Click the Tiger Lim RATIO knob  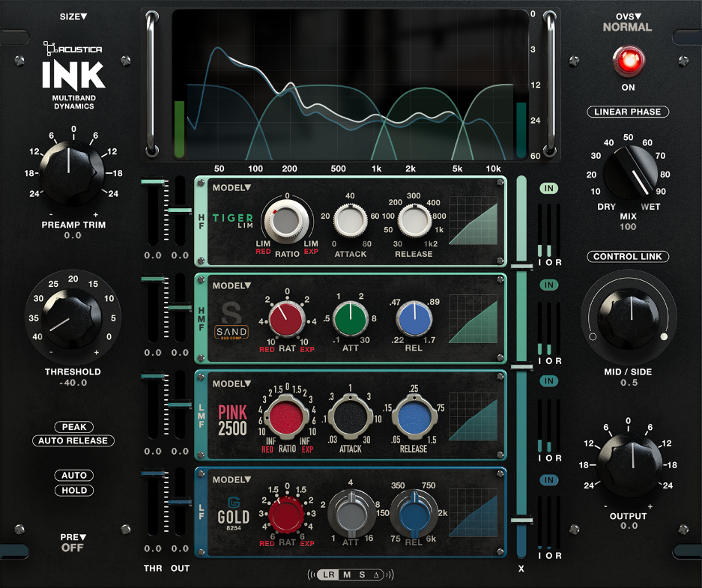286,222
